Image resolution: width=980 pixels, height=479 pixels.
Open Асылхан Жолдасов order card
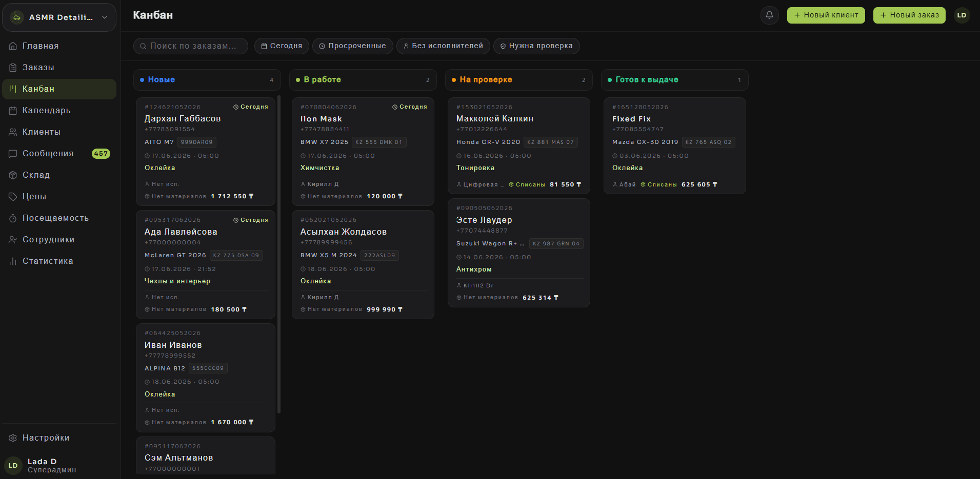tap(363, 265)
